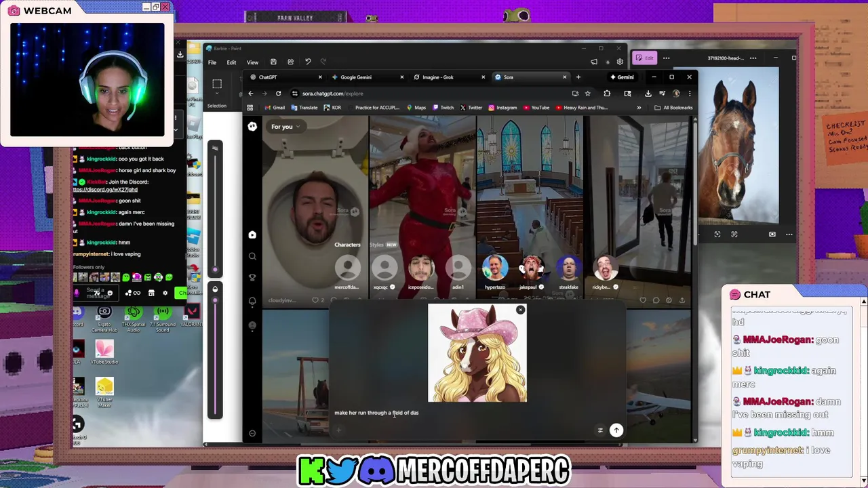Open browser extensions puzzle icon
Image resolution: width=868 pixels, height=488 pixels.
pos(607,94)
